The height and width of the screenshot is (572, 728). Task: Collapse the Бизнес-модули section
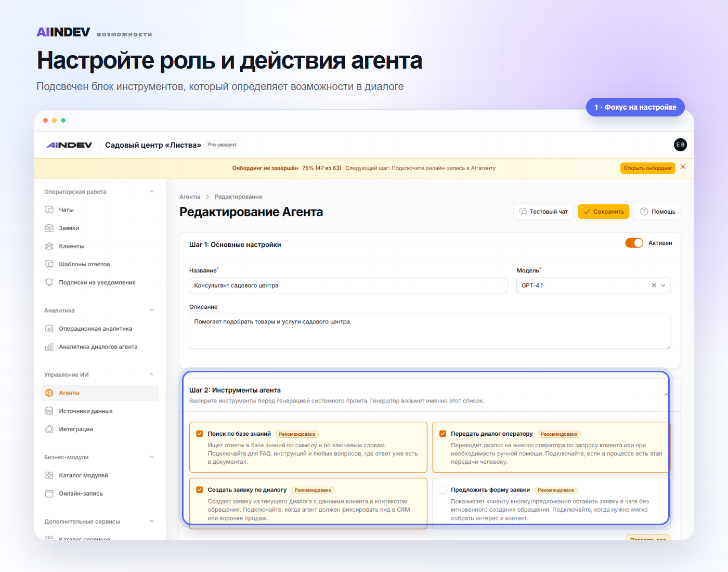[x=152, y=457]
